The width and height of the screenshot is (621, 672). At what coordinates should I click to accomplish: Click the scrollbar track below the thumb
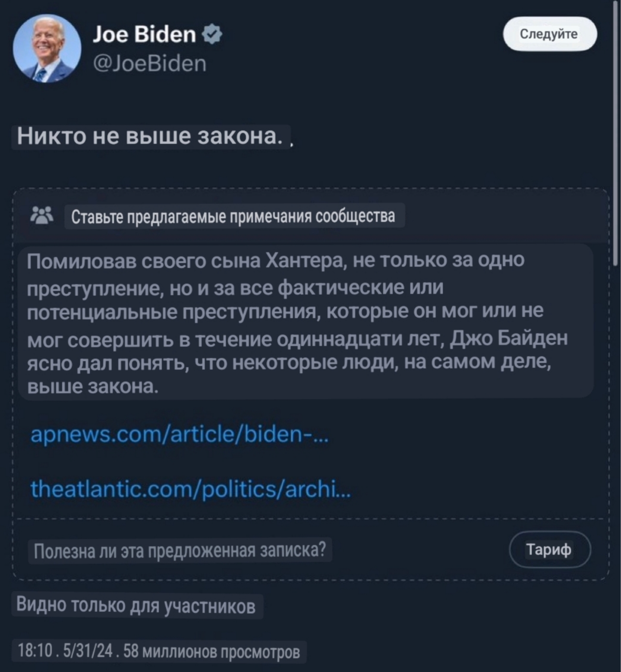(x=615, y=432)
